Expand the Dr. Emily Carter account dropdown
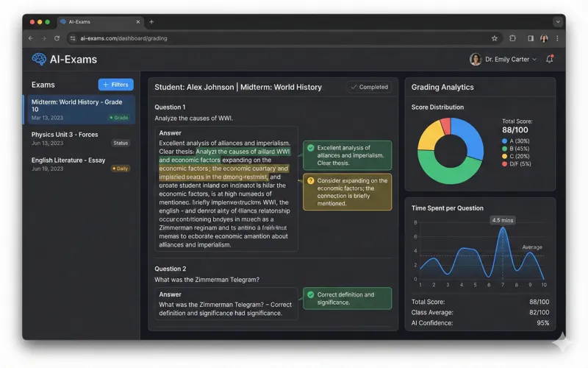Viewport: 588px width, 368px height. (x=534, y=60)
